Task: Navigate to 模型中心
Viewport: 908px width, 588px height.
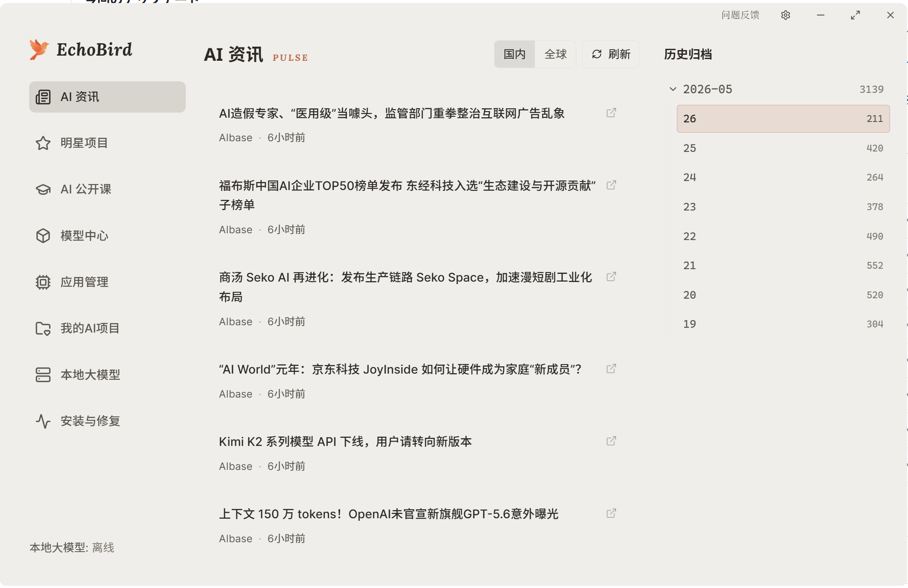Action: [107, 236]
